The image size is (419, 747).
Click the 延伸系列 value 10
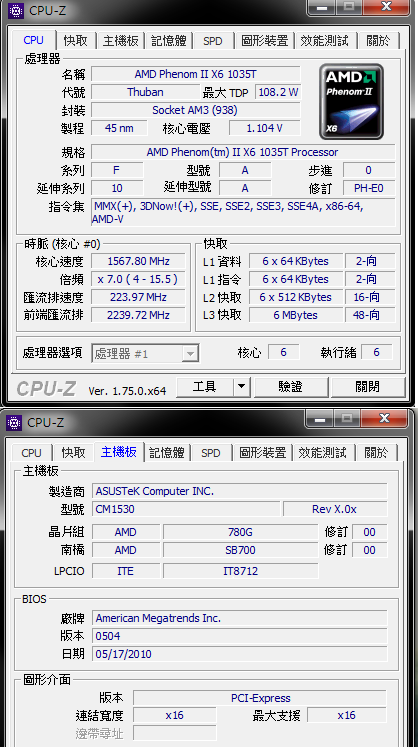tap(117, 188)
